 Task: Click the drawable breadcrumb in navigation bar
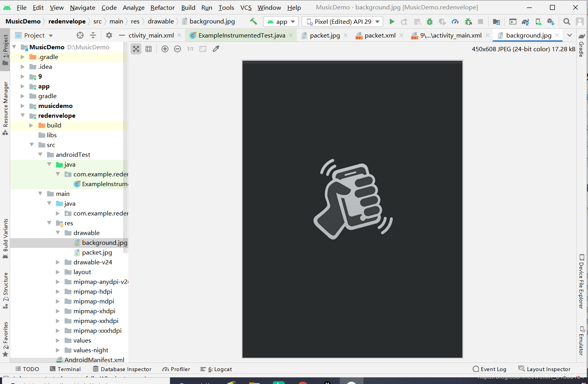[x=161, y=22]
